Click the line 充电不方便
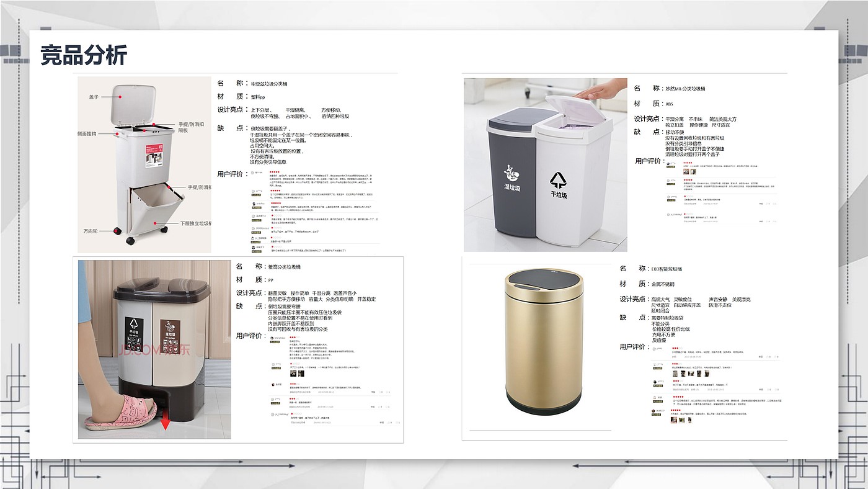The width and height of the screenshot is (868, 489). 663,334
